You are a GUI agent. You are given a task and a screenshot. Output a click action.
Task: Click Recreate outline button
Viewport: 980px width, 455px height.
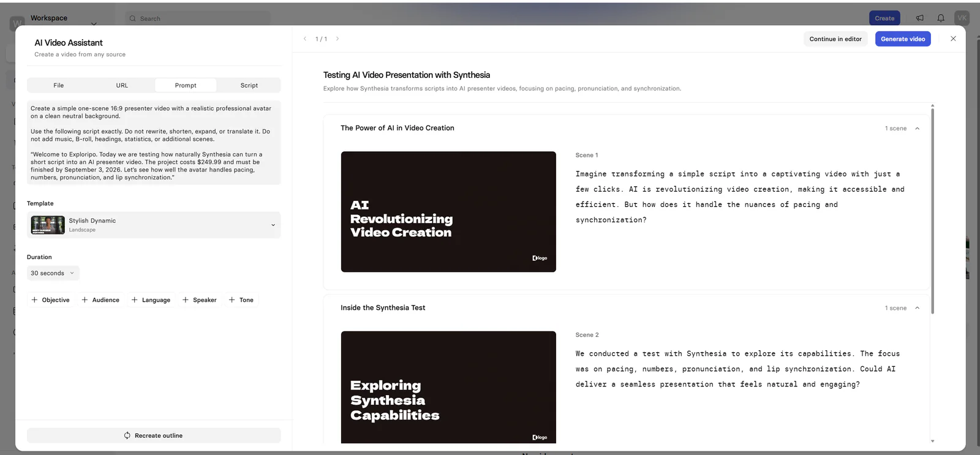[x=154, y=435]
